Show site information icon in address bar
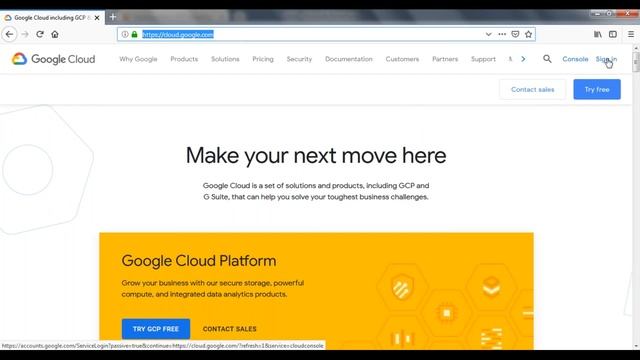Screen dimensions: 640x360 (125, 34)
